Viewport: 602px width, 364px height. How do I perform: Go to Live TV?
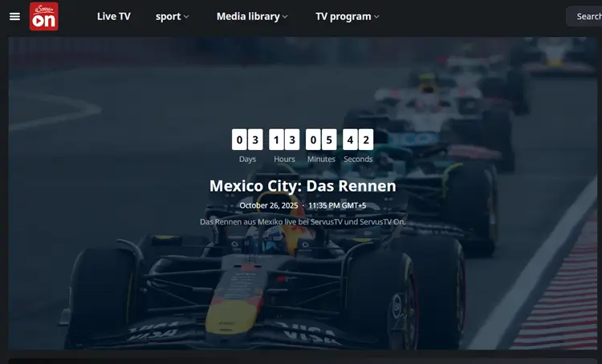click(x=113, y=16)
